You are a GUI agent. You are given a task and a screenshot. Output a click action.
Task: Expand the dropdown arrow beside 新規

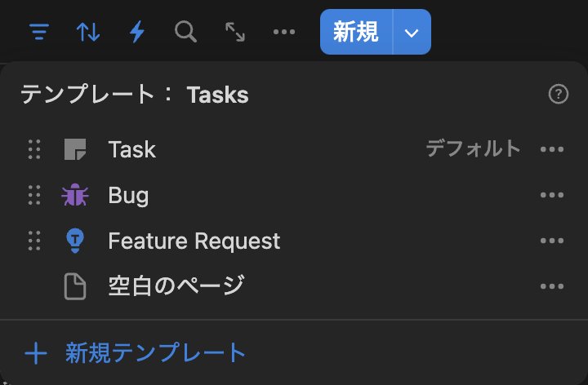click(x=412, y=32)
